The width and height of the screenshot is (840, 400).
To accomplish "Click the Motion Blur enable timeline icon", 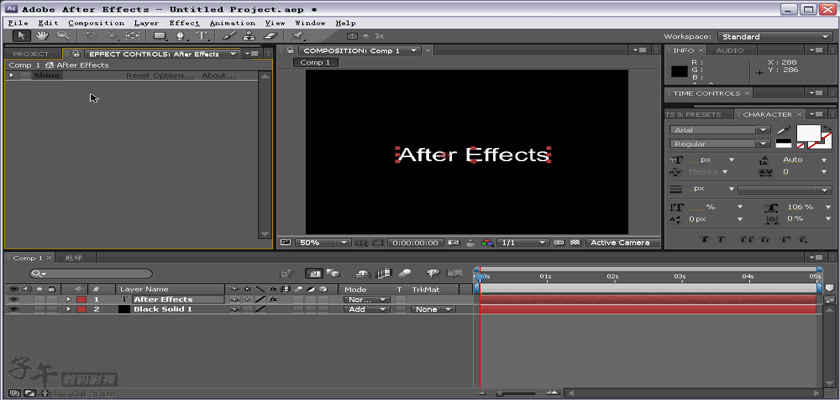I will coord(405,274).
